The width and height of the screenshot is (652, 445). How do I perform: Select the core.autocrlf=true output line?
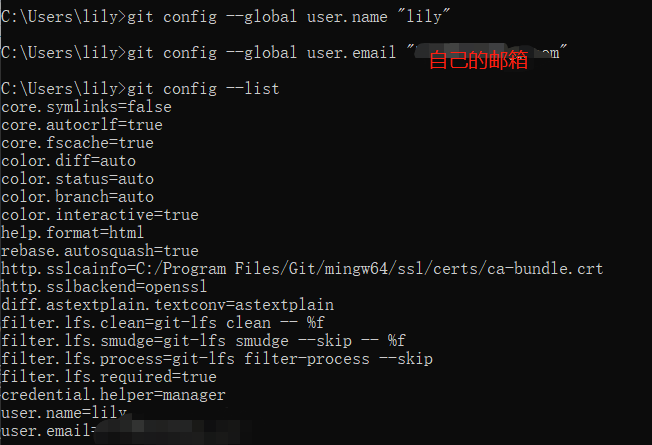pyautogui.click(x=82, y=125)
